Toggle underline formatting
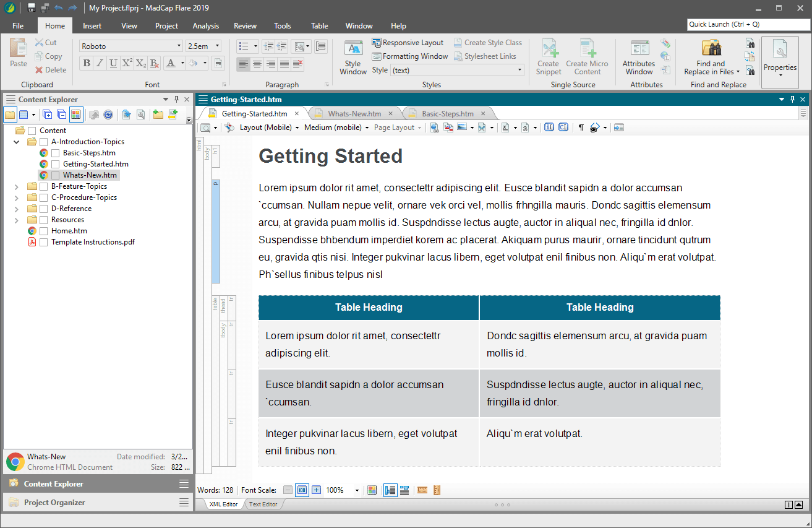812x528 pixels. tap(113, 63)
